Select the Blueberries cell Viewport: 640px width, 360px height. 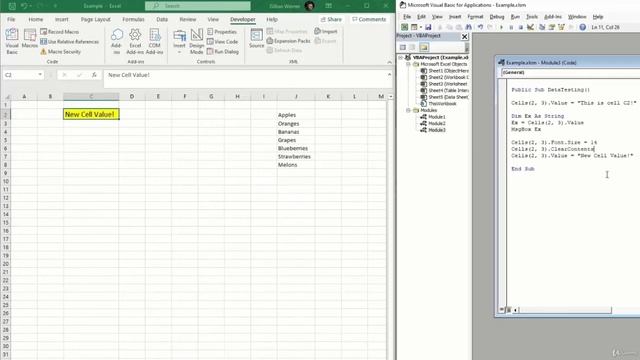(x=296, y=148)
